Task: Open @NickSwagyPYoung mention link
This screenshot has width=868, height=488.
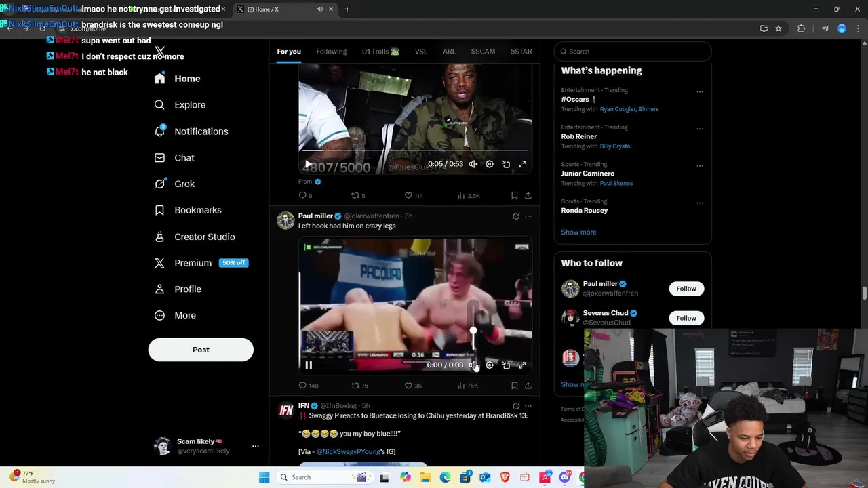Action: point(356,451)
